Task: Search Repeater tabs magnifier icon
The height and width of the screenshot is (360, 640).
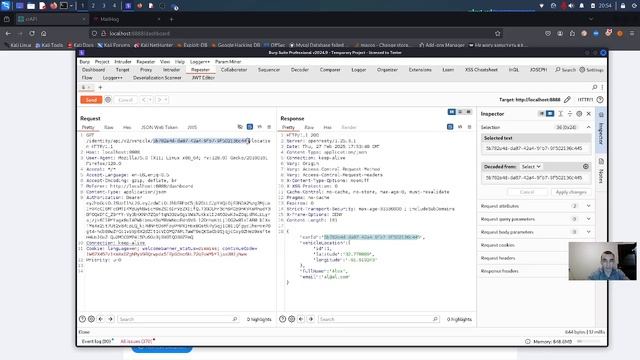Action: [594, 87]
